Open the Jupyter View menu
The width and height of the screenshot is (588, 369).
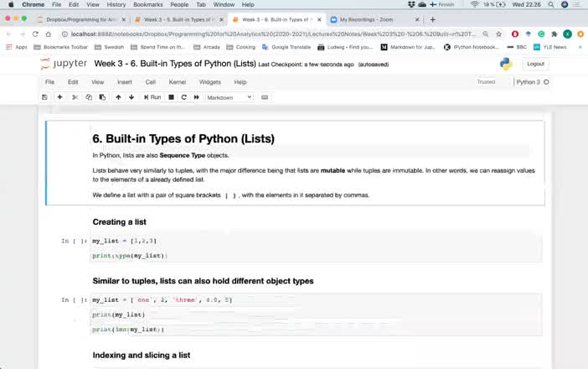pos(98,82)
